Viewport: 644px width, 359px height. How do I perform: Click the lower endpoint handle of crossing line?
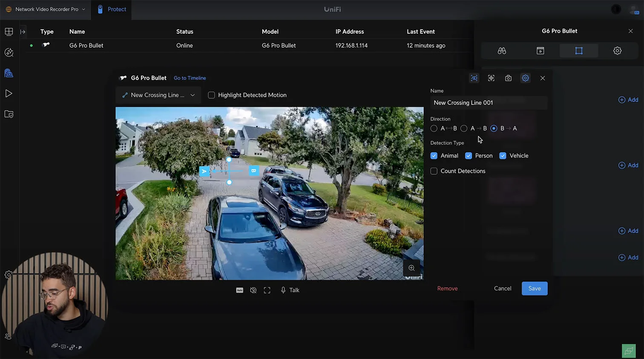click(229, 182)
